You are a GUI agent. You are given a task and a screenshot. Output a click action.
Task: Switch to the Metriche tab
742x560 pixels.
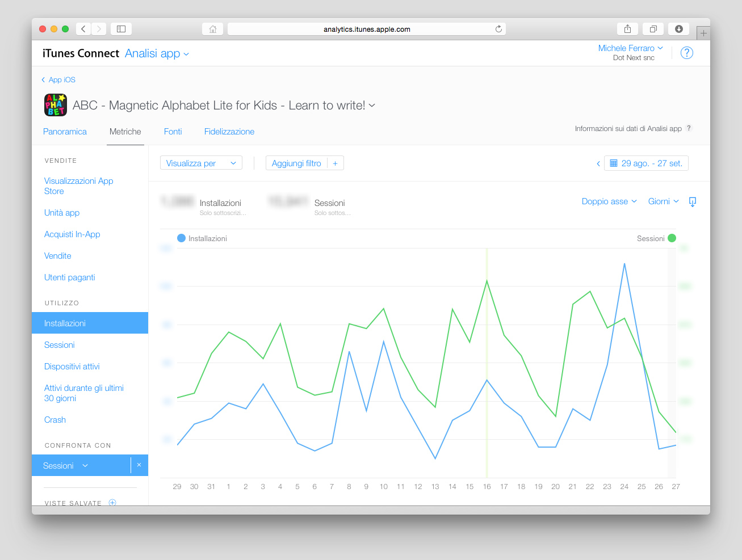(125, 132)
